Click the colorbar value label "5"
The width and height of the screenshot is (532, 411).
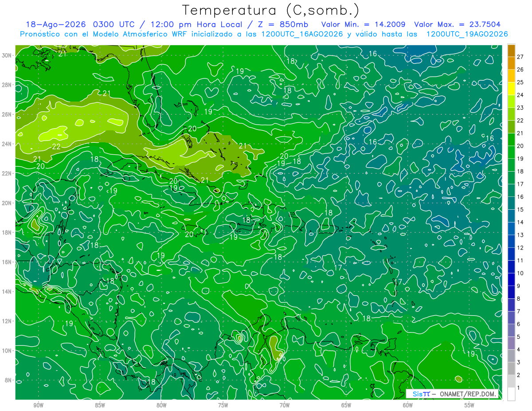click(519, 337)
